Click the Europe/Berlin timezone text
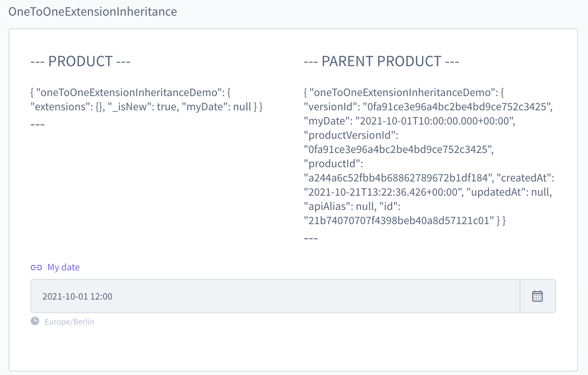Image resolution: width=588 pixels, height=375 pixels. pos(69,321)
